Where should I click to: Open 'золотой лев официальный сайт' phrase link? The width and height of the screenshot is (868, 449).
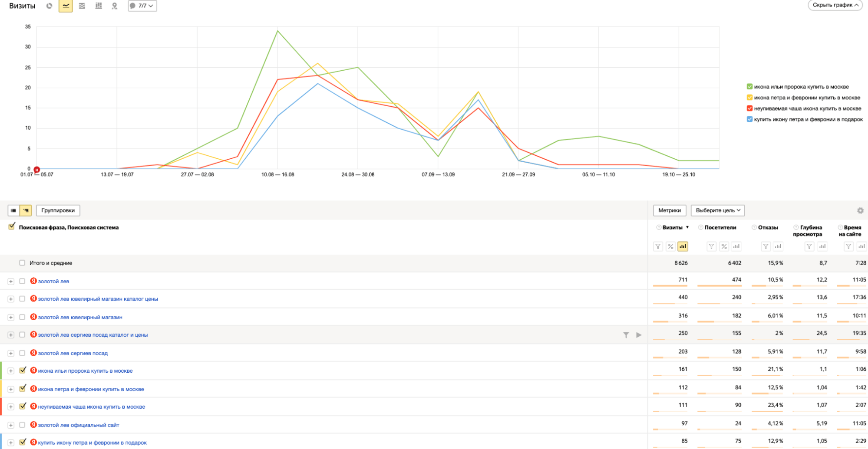pyautogui.click(x=79, y=425)
